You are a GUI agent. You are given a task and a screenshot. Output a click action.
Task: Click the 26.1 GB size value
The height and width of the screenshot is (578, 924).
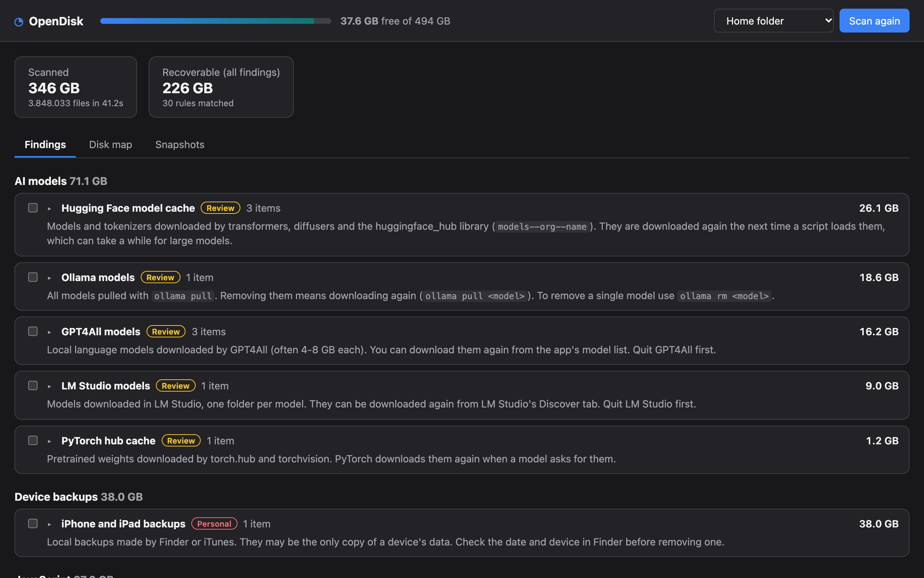pos(879,208)
